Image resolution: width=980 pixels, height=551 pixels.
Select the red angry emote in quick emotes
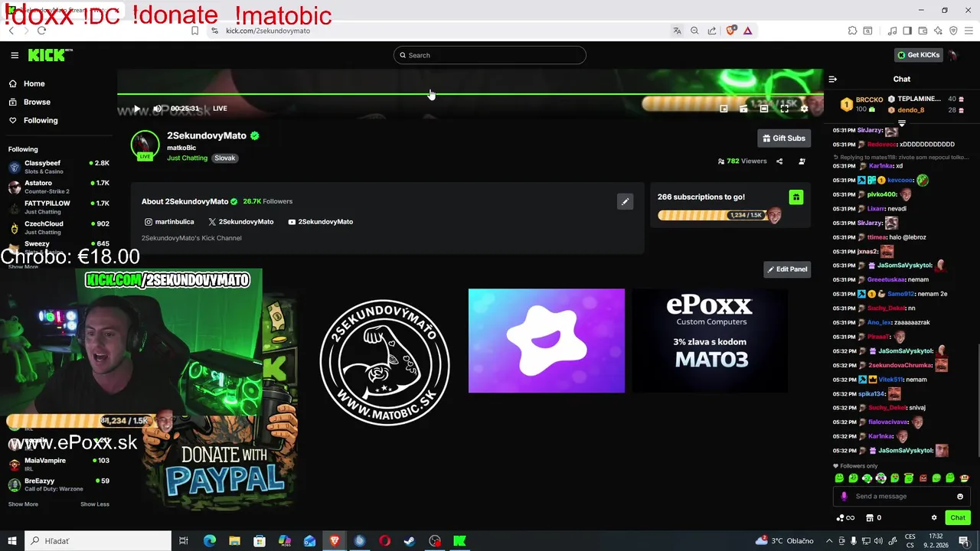pos(923,478)
